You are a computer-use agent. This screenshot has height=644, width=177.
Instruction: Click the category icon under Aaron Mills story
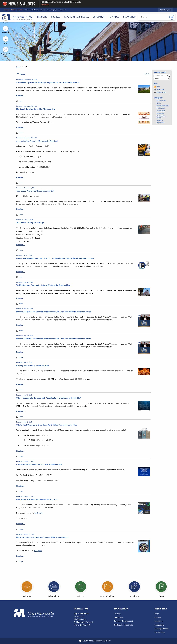pyautogui.click(x=17, y=101)
